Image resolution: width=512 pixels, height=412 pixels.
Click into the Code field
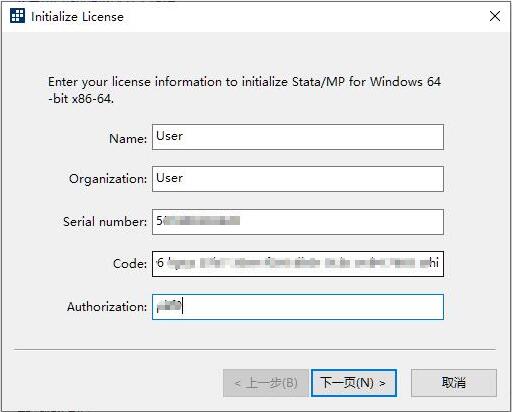(298, 264)
